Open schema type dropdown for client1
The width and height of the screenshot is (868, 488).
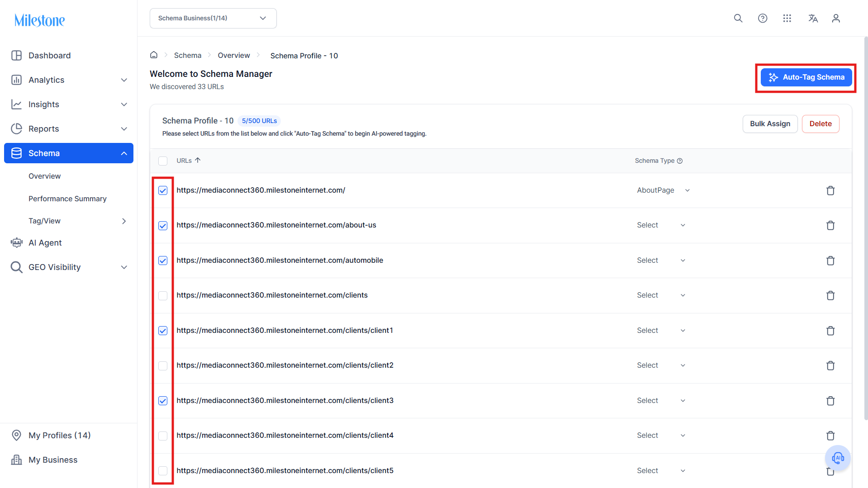click(x=661, y=330)
